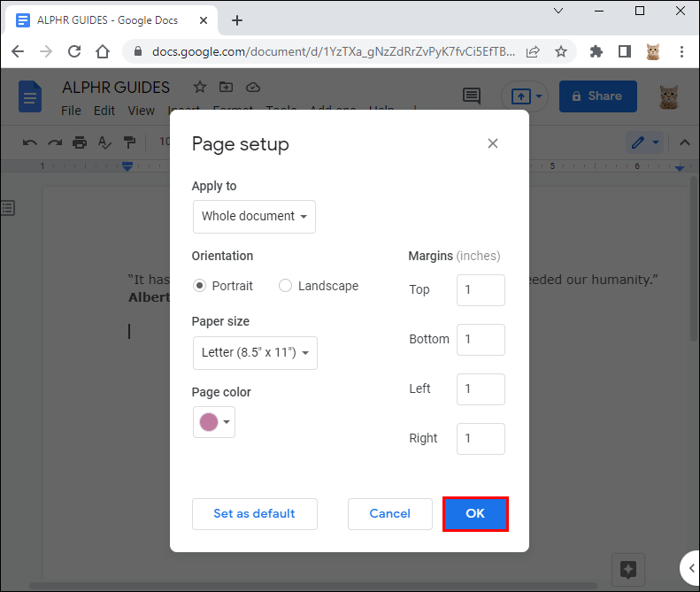The height and width of the screenshot is (592, 700).
Task: Toggle the Chrome side panel icon
Action: 624,52
